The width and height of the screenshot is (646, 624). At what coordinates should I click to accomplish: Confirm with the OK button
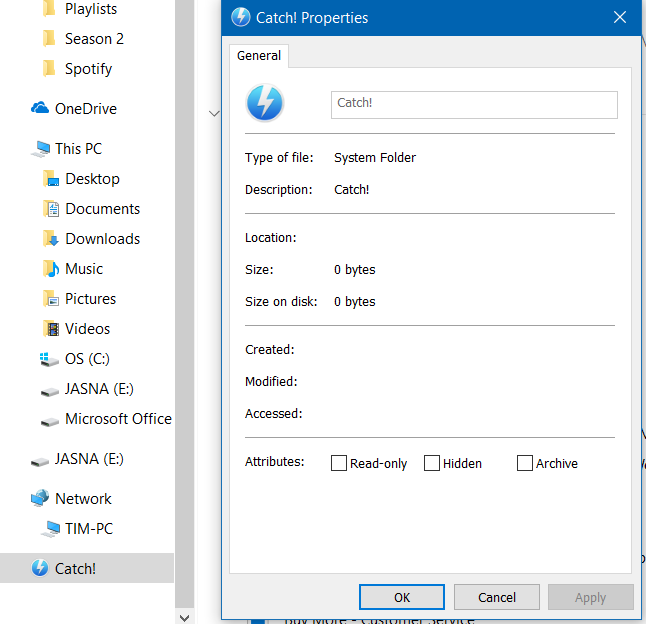point(402,597)
